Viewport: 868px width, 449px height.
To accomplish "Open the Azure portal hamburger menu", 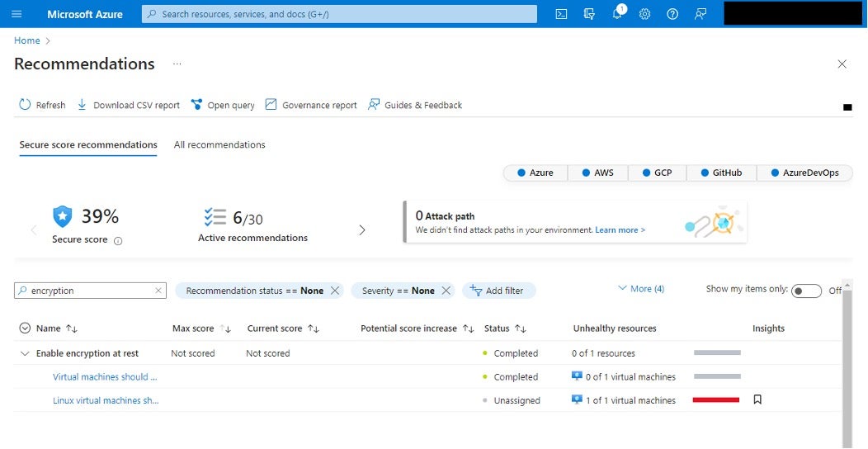I will point(17,14).
